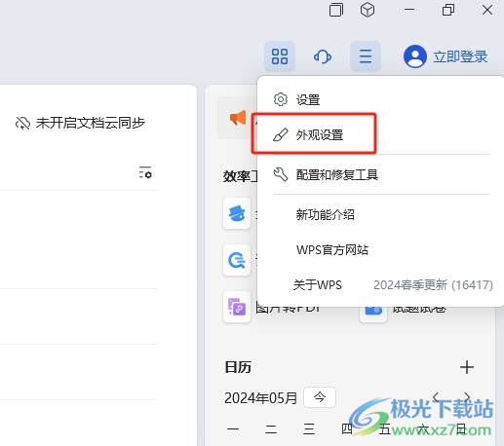Click the 2024年05月 calendar label
This screenshot has width=504, height=446.
point(260,398)
